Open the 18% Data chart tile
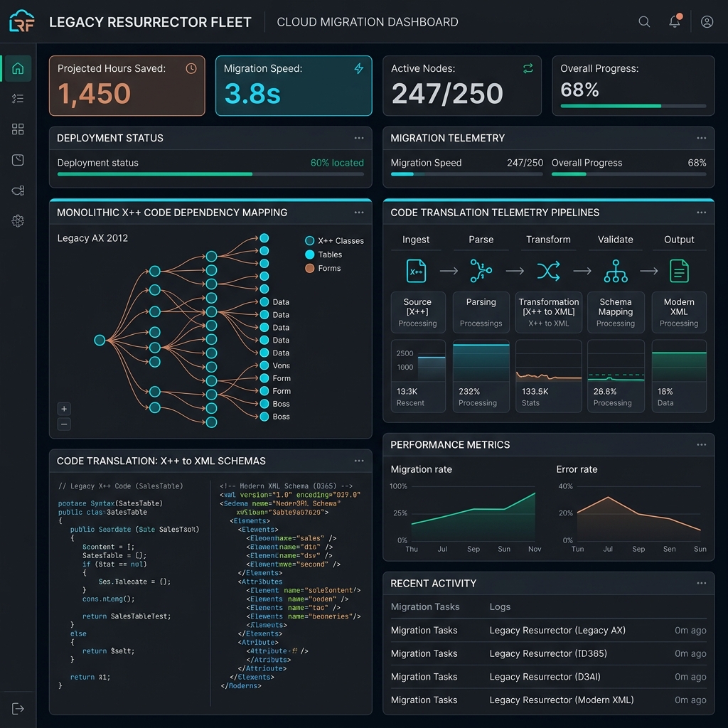 coord(679,376)
